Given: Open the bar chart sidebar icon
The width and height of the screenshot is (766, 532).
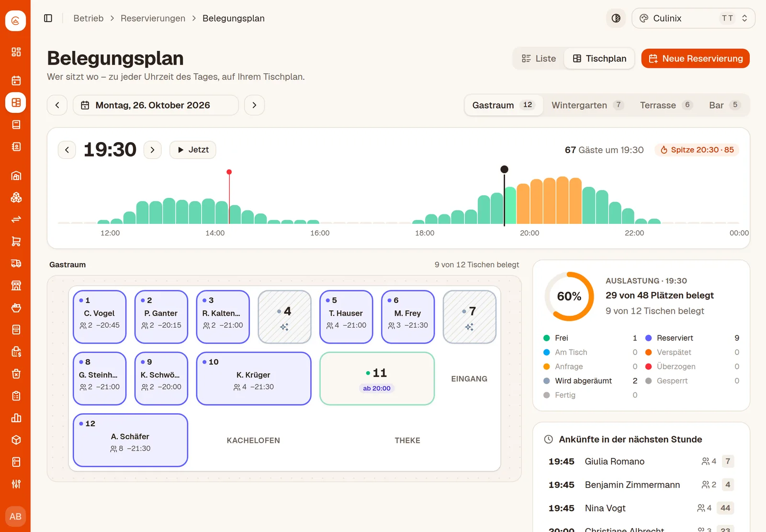Looking at the screenshot, I should pos(16,418).
